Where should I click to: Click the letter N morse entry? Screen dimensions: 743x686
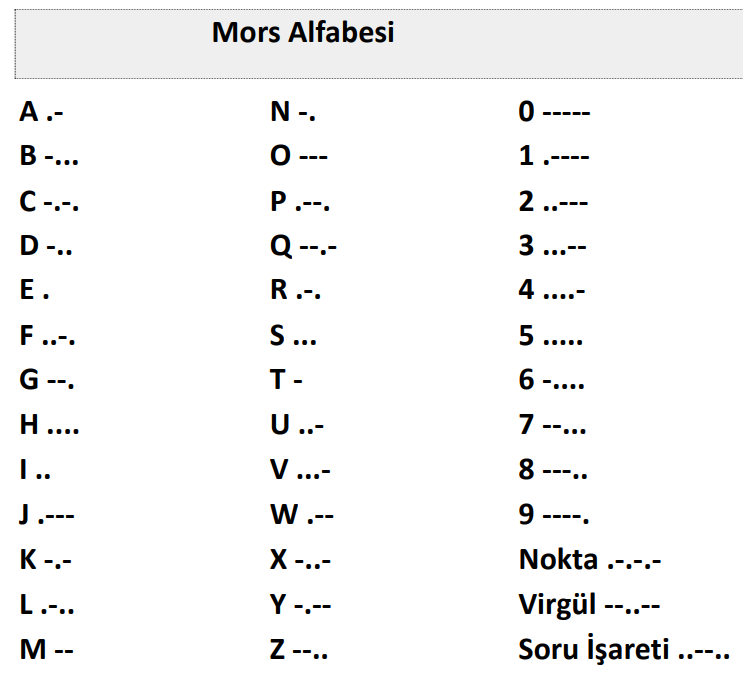tap(293, 112)
